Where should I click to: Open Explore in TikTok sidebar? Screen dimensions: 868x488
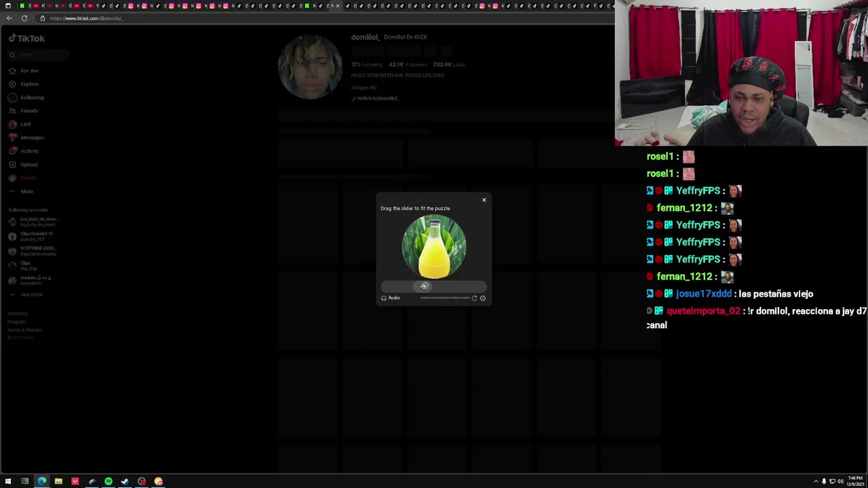click(x=24, y=84)
